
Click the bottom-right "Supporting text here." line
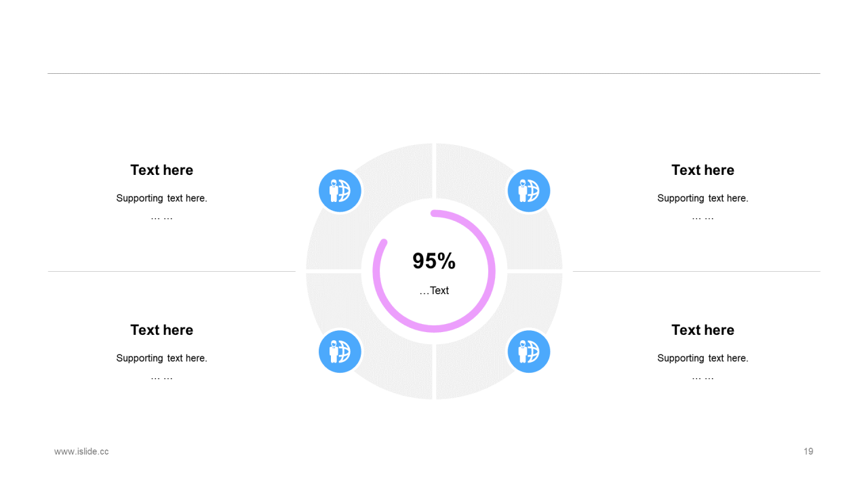703,359
